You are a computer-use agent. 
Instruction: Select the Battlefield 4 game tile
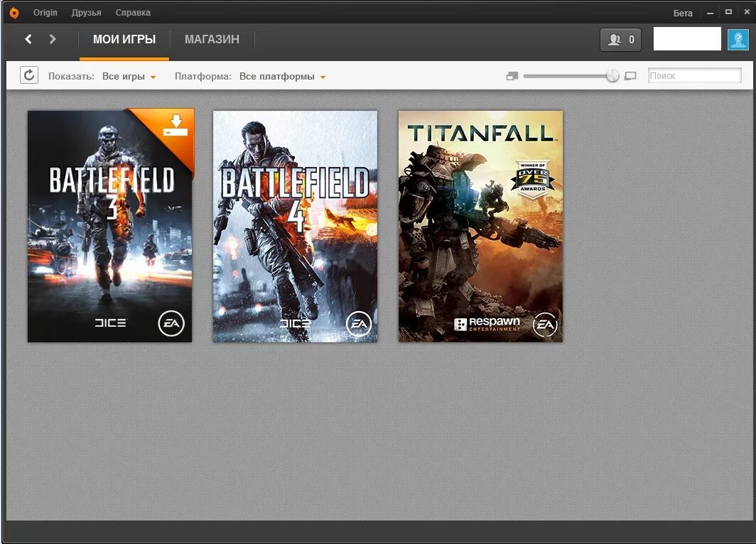[295, 227]
